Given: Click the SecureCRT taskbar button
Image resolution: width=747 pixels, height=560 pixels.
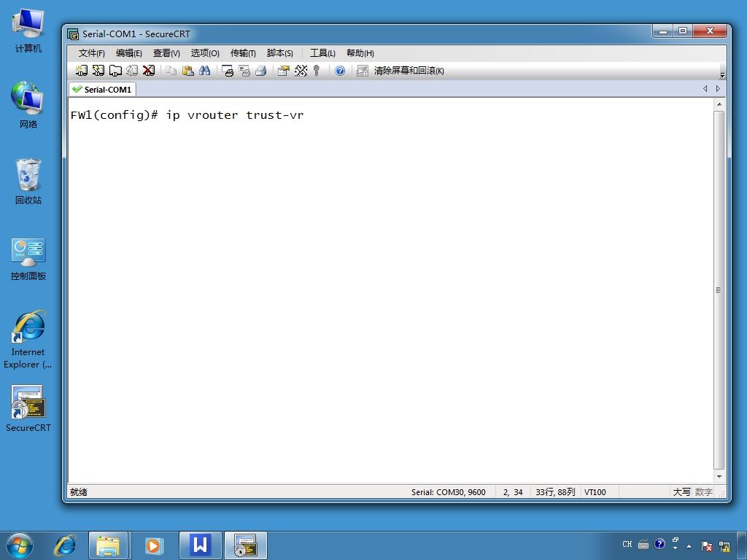Looking at the screenshot, I should point(246,545).
